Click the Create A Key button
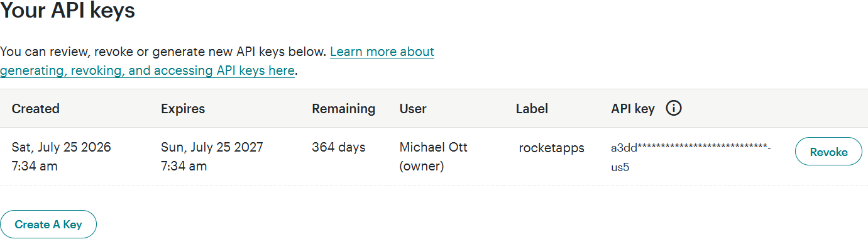The height and width of the screenshot is (239, 868). coord(48,224)
